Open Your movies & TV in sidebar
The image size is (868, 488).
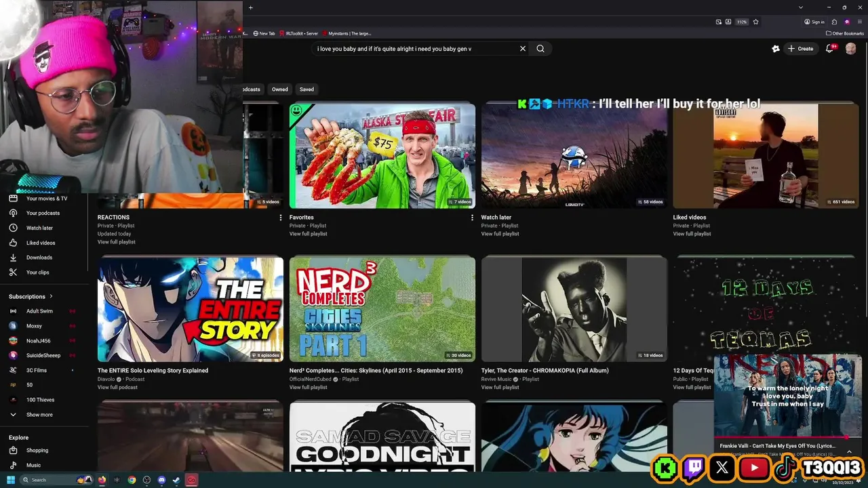point(44,199)
